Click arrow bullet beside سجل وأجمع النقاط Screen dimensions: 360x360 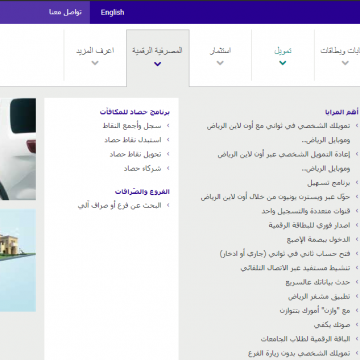(x=168, y=126)
